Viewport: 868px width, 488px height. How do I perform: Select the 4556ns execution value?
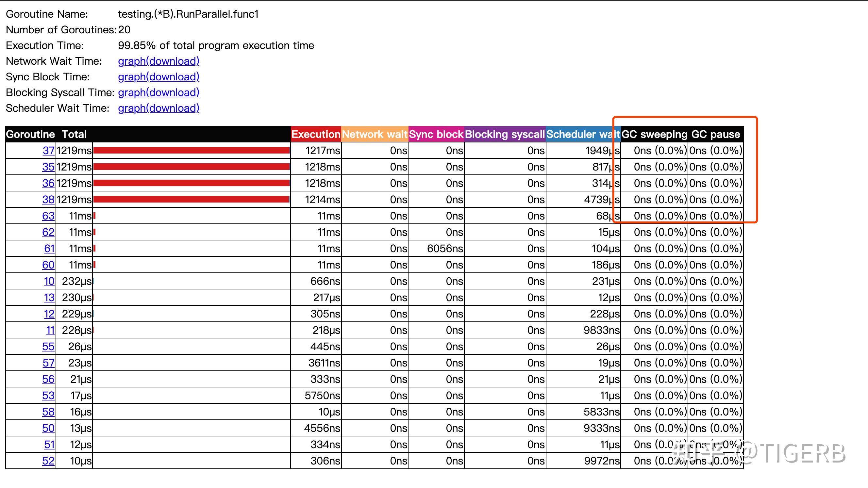tap(322, 429)
